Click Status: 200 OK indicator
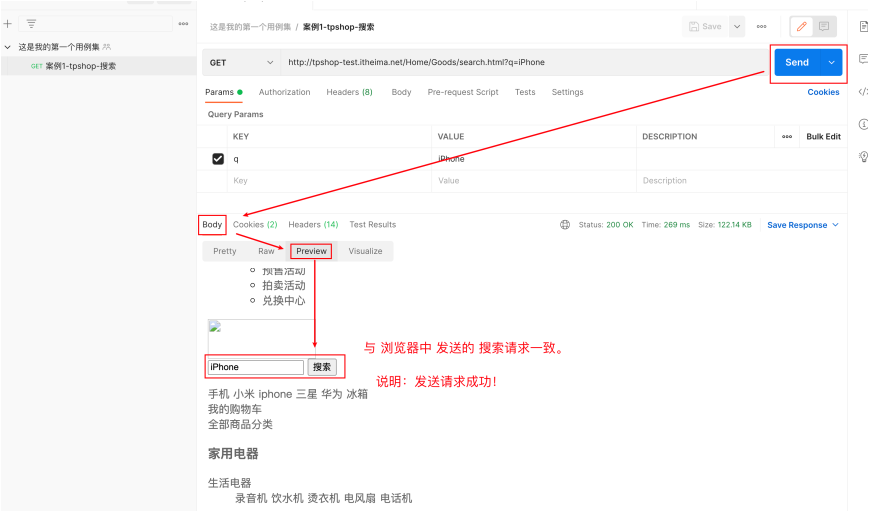880x511 pixels. (x=606, y=224)
